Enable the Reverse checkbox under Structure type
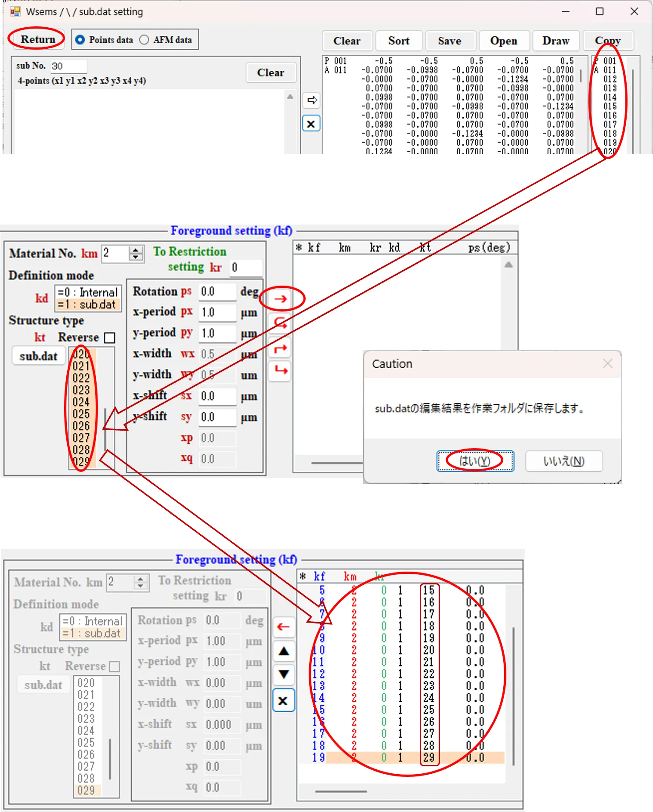This screenshot has height=812, width=653. click(110, 337)
